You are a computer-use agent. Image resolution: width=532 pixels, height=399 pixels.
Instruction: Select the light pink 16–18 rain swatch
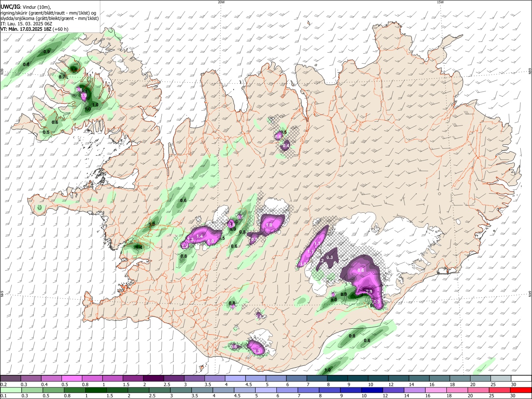point(437,390)
